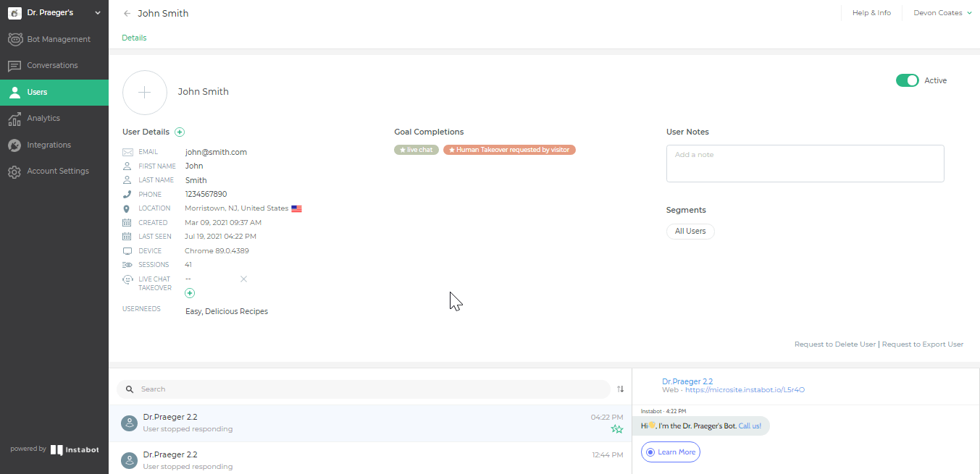Select the All Users segment chip

coord(690,232)
